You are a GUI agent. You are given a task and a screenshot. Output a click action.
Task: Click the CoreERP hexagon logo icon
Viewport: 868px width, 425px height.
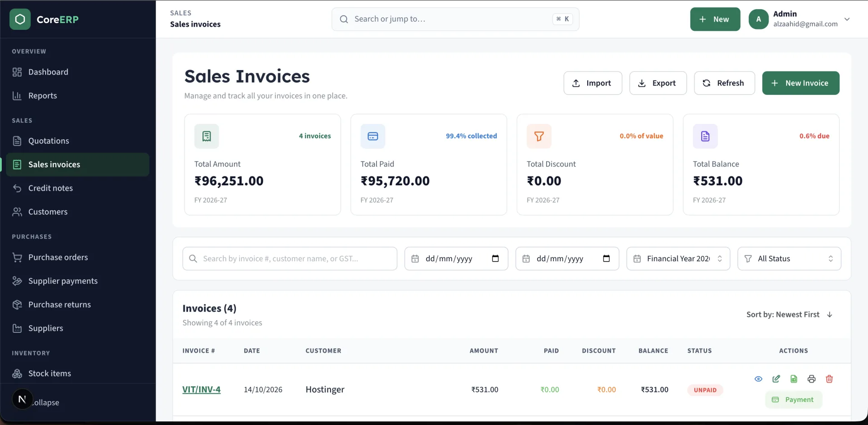click(x=20, y=19)
